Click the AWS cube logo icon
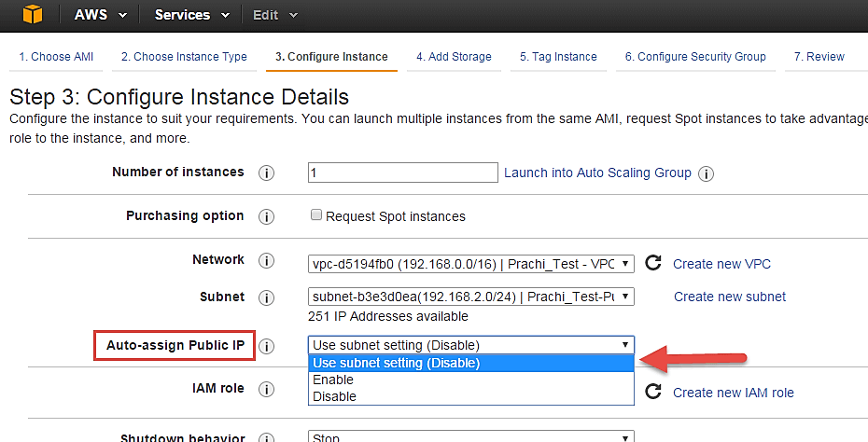Image resolution: width=868 pixels, height=442 pixels. (34, 15)
